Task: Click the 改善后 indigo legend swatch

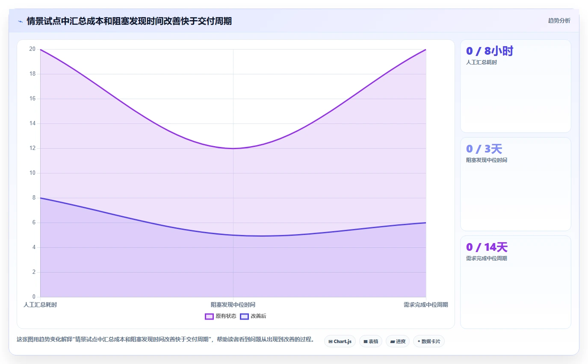Action: (244, 317)
